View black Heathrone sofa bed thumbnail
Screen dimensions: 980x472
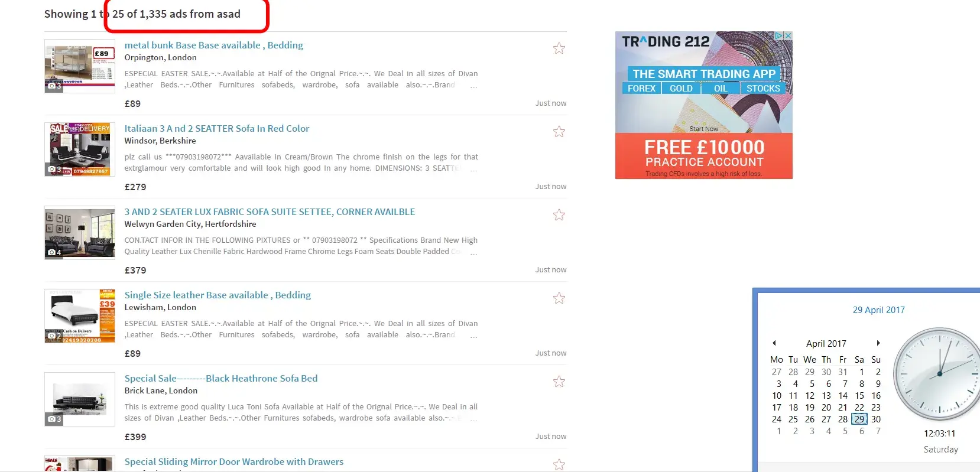click(x=80, y=399)
